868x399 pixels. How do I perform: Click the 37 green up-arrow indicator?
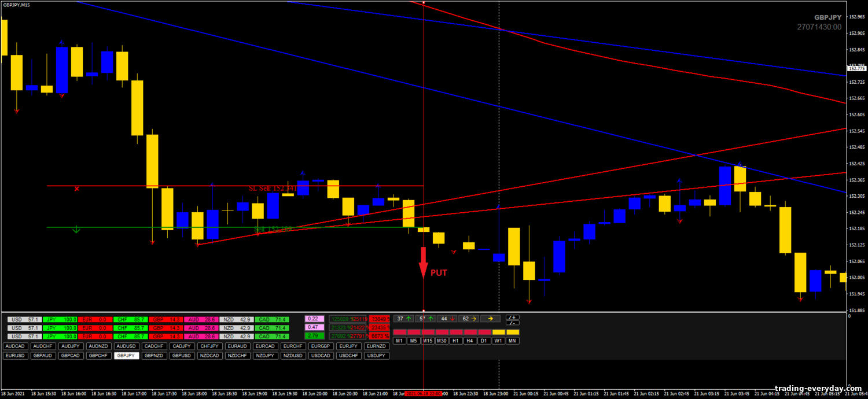click(403, 319)
